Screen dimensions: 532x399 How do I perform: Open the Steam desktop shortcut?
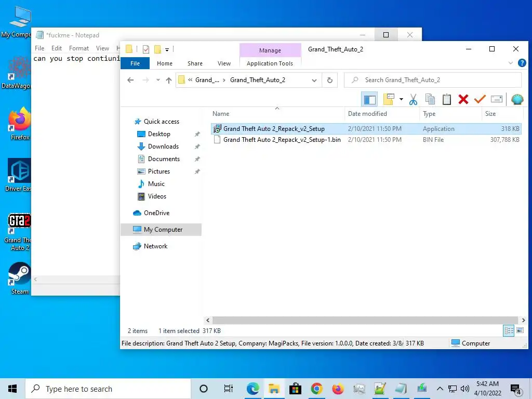[x=19, y=278]
